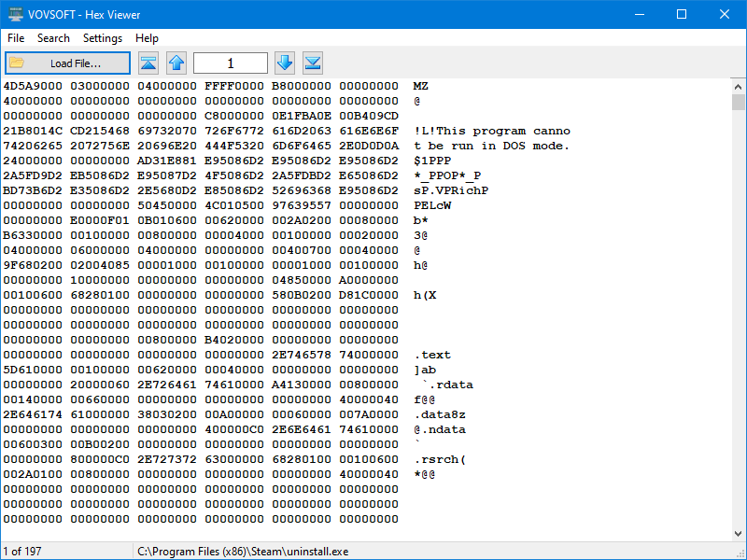This screenshot has width=747, height=560.
Task: Jump to the last page using navigation icon
Action: tap(312, 63)
